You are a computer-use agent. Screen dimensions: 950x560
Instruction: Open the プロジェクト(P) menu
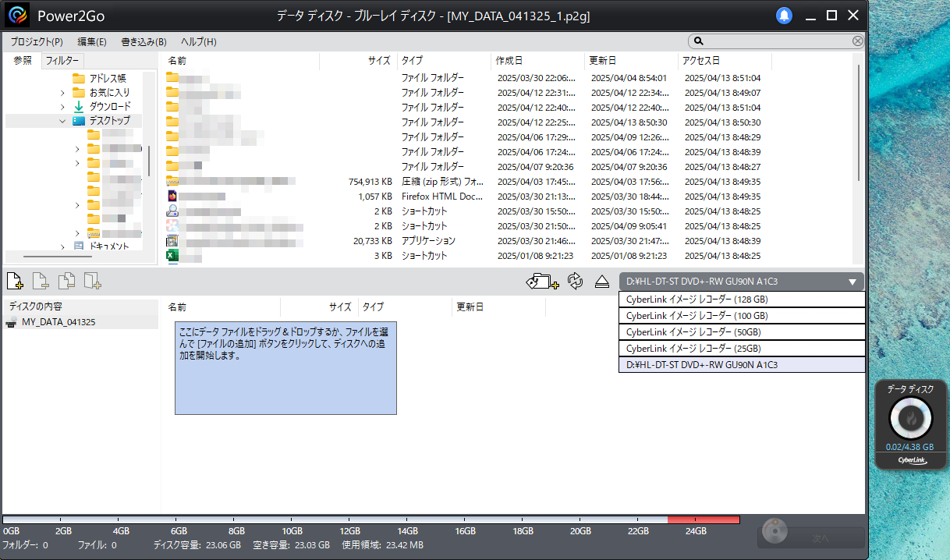37,41
